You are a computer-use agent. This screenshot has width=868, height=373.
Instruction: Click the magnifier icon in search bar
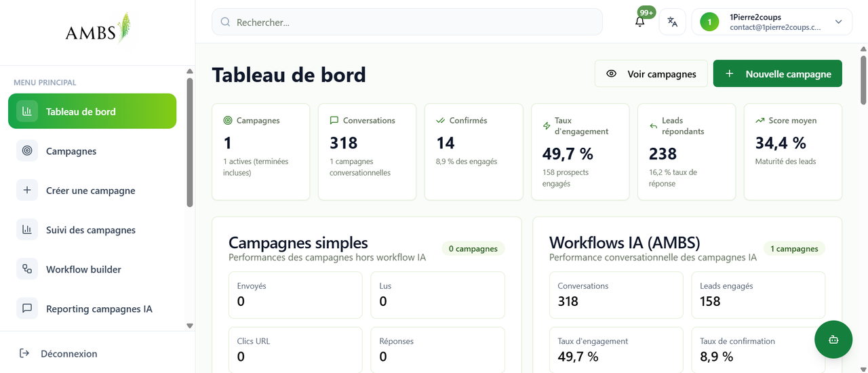point(226,22)
